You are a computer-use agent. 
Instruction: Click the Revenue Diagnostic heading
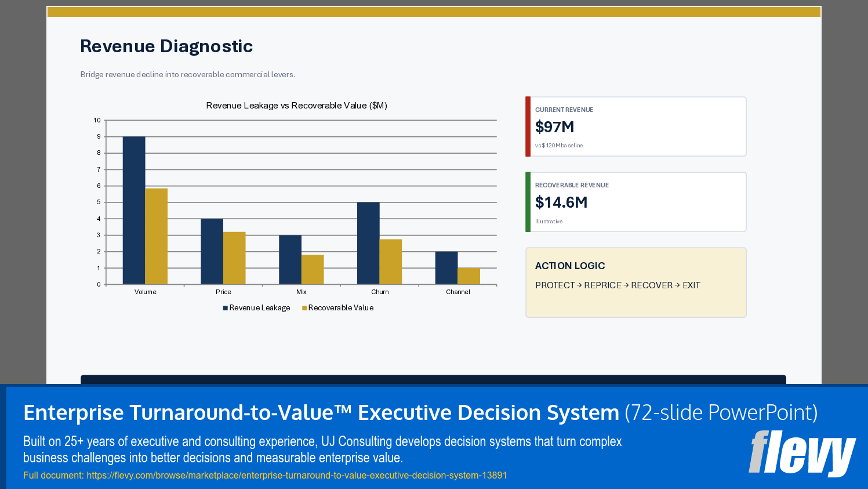coord(166,46)
